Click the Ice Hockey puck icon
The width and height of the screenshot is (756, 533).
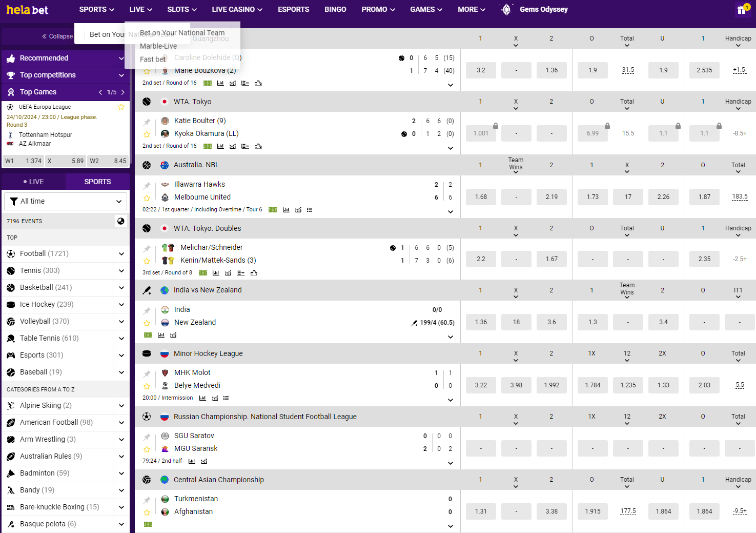(x=11, y=305)
